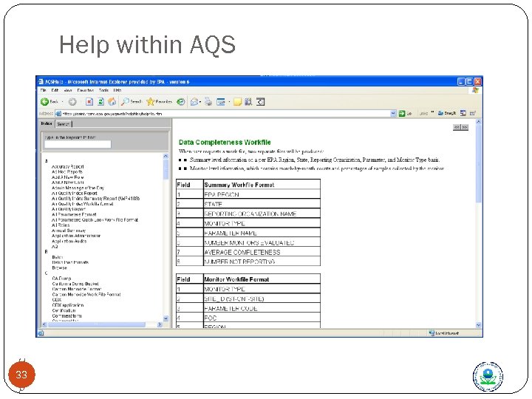Open the Favorites menu
The height and width of the screenshot is (399, 532).
tap(85, 90)
